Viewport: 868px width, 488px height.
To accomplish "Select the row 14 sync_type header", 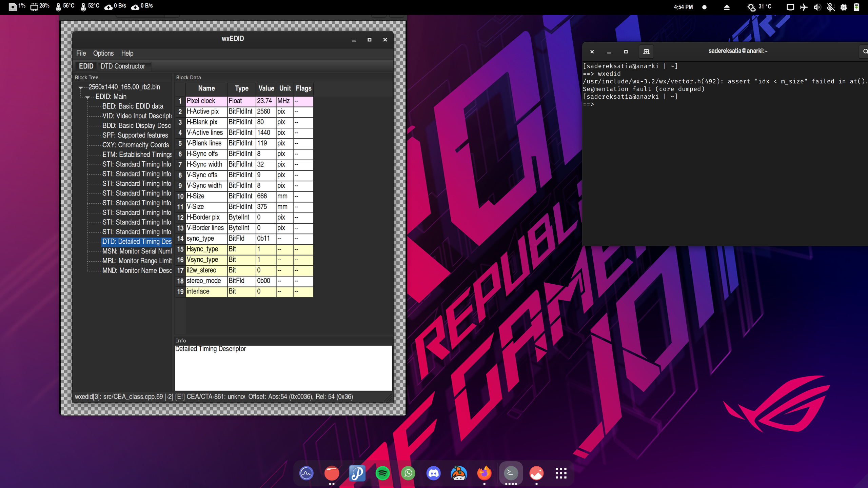I will 180,239.
